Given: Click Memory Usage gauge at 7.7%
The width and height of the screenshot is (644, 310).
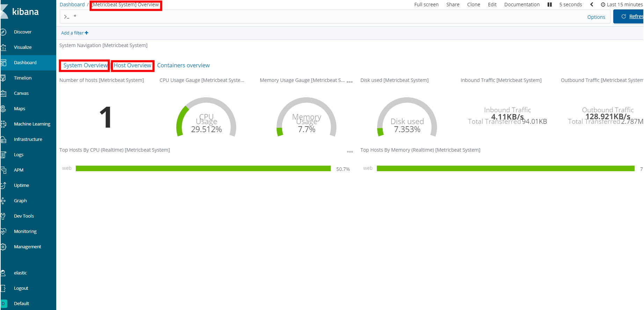Looking at the screenshot, I should pos(307,117).
